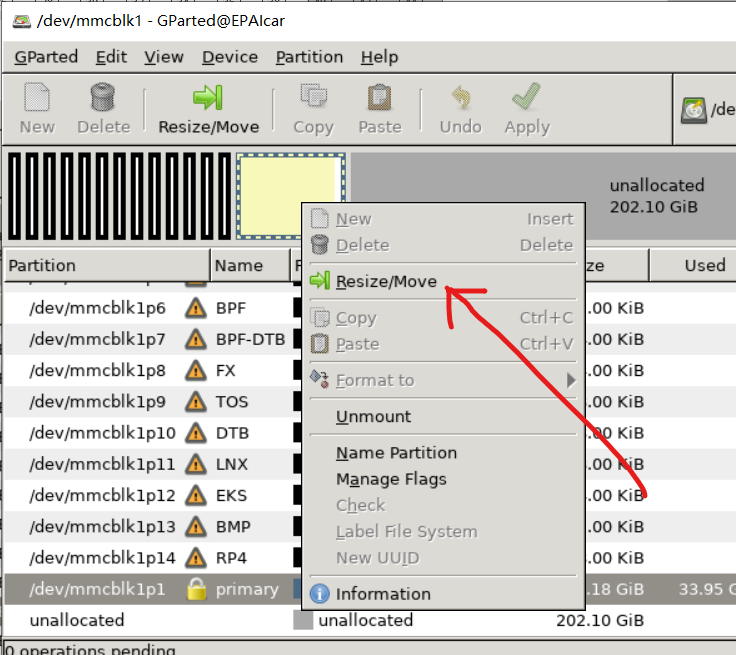This screenshot has width=736, height=655.
Task: Open the View menu
Action: (164, 57)
